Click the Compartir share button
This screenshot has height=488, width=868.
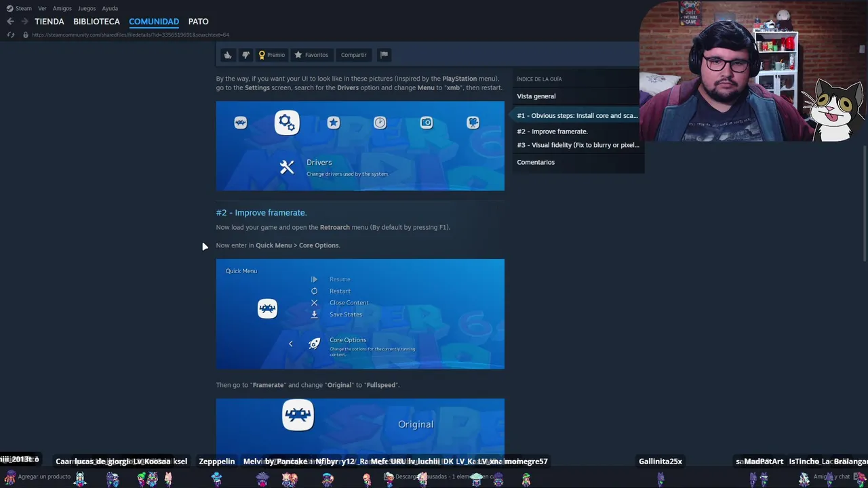pos(353,55)
